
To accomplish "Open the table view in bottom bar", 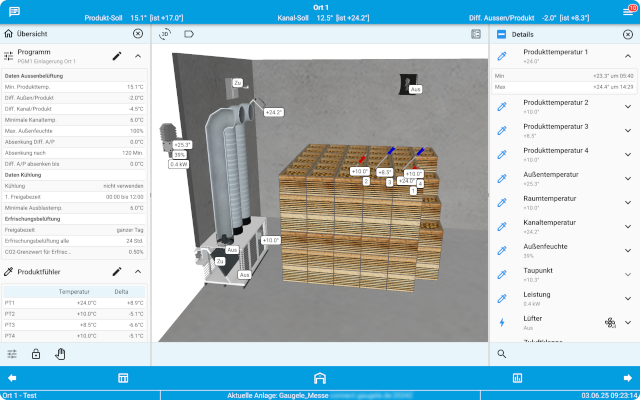I will tap(123, 378).
